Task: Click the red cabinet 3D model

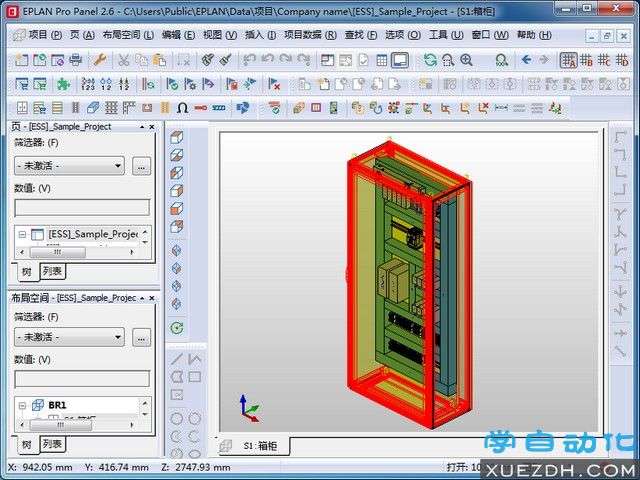Action: click(x=409, y=284)
